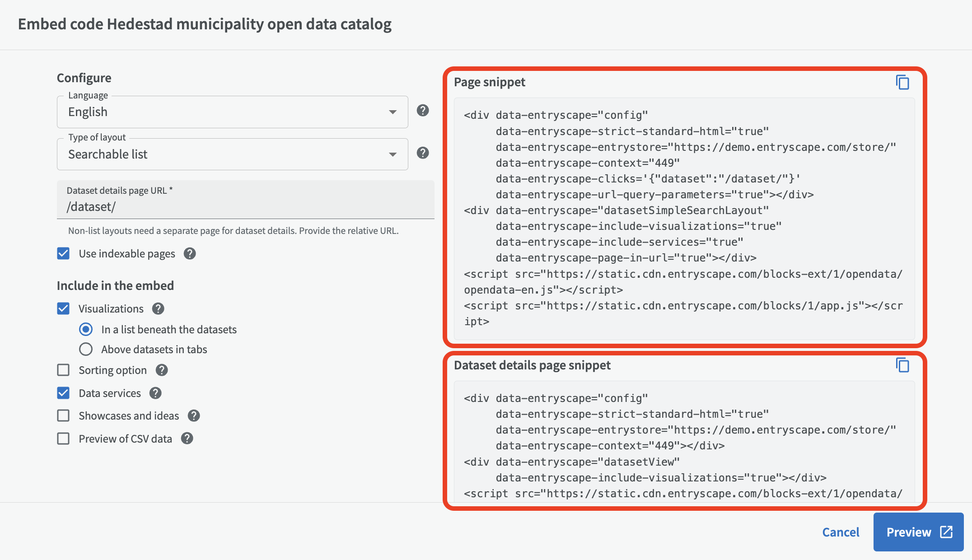Open help for Type of layout
Image resolution: width=972 pixels, height=560 pixels.
(423, 153)
